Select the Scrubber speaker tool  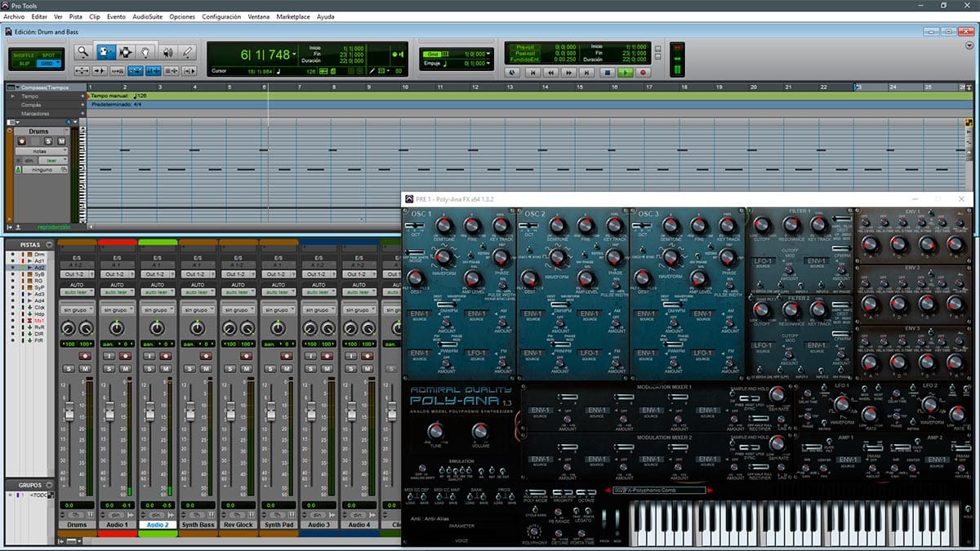169,51
